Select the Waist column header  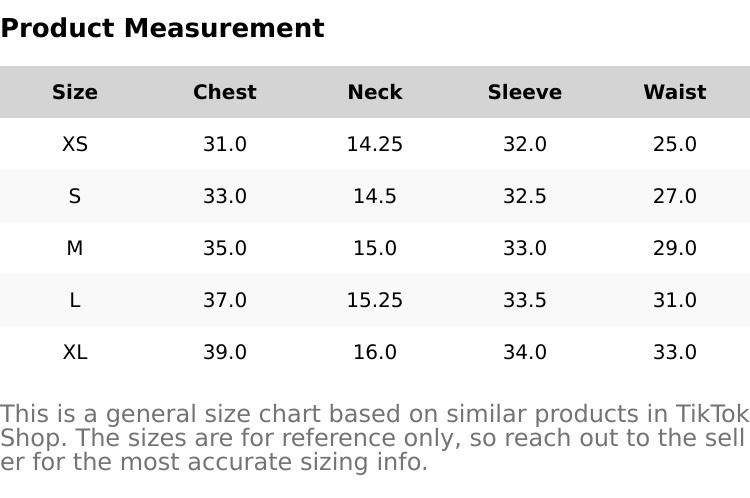click(x=675, y=92)
